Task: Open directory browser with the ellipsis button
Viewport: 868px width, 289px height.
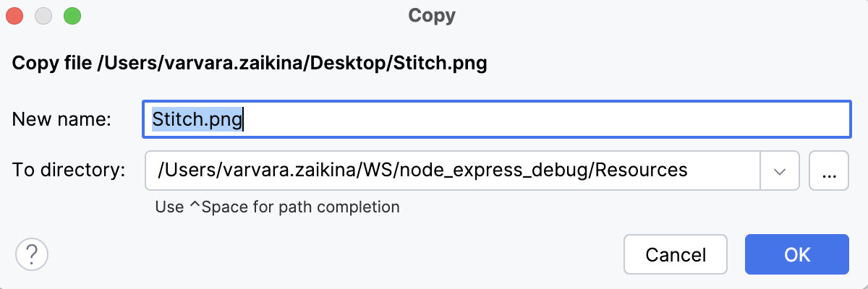Action: point(829,171)
